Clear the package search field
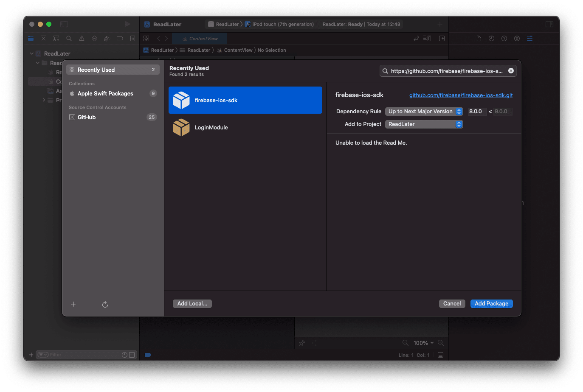 coord(511,71)
